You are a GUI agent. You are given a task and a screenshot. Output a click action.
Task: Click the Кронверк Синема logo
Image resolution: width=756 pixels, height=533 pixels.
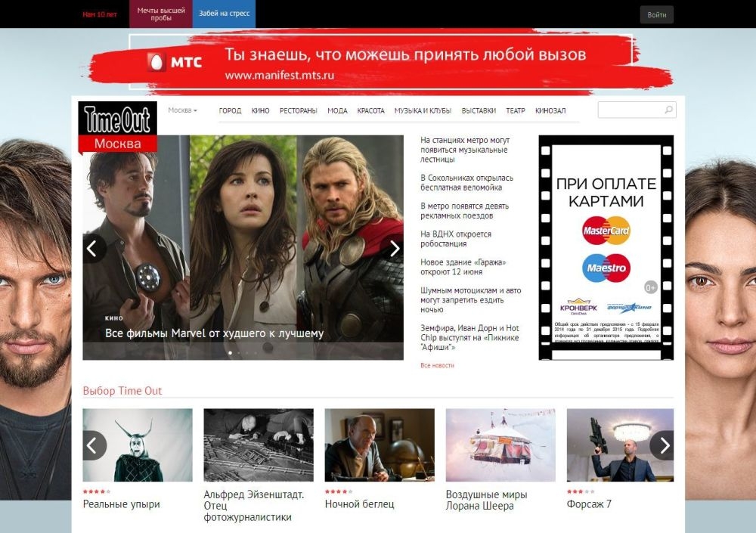(578, 307)
